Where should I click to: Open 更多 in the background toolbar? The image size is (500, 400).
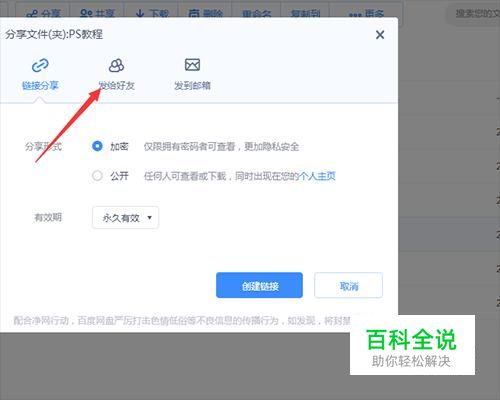click(366, 13)
